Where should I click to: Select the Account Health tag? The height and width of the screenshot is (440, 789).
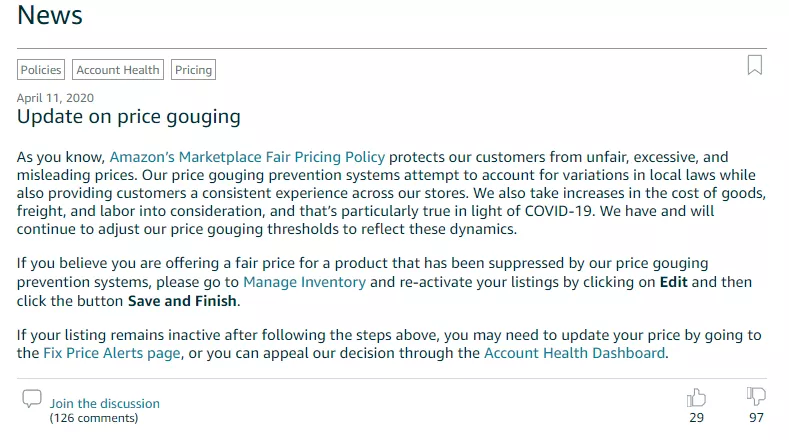[x=118, y=70]
